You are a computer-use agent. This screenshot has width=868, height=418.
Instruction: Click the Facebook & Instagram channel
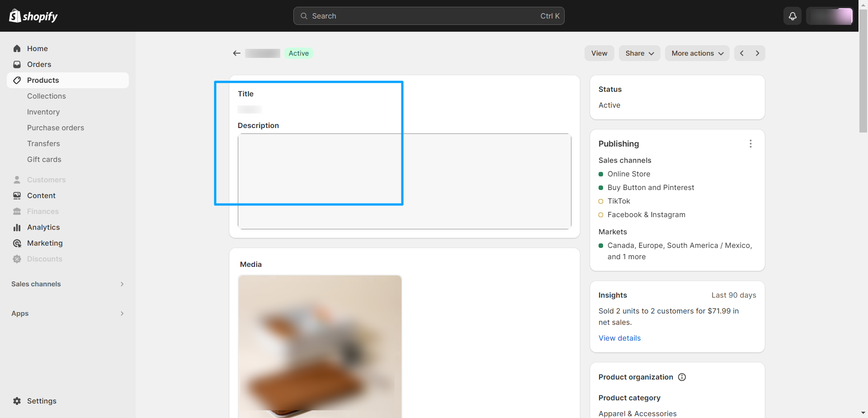click(x=646, y=214)
